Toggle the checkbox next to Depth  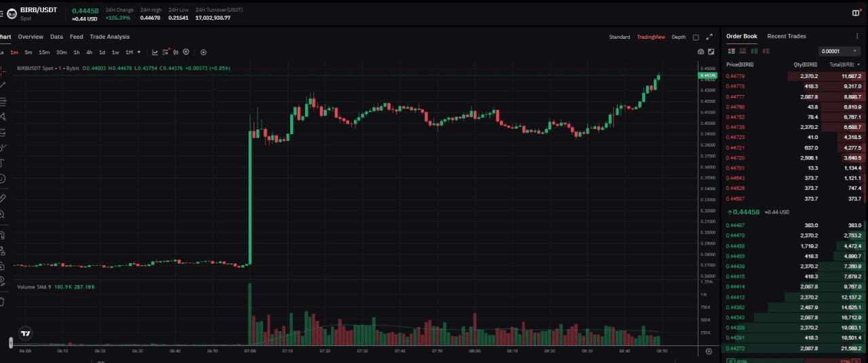pyautogui.click(x=695, y=37)
